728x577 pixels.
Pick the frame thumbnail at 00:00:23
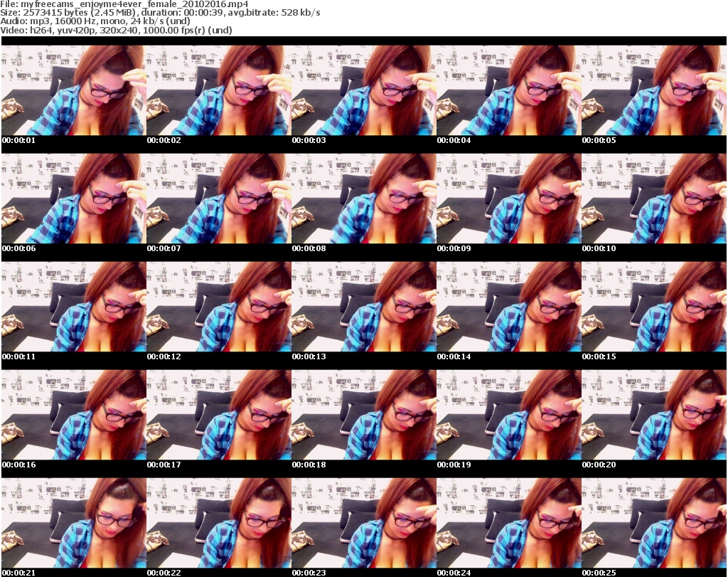pos(363,523)
